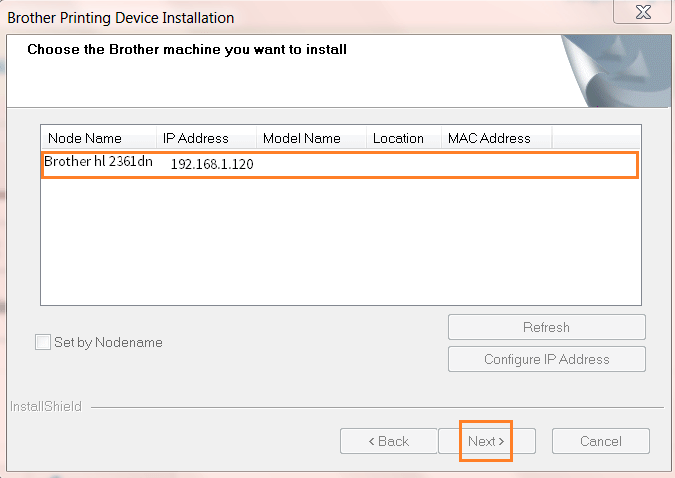Select the Brother hl 2361dn printer entry
Screen dimensions: 675x478
coord(98,162)
